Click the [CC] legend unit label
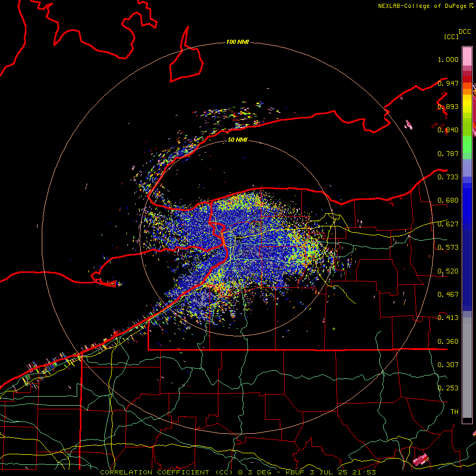 click(451, 36)
